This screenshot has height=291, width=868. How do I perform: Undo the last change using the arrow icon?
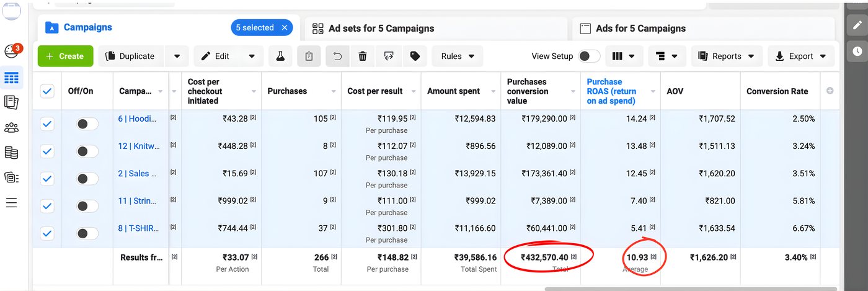click(337, 56)
